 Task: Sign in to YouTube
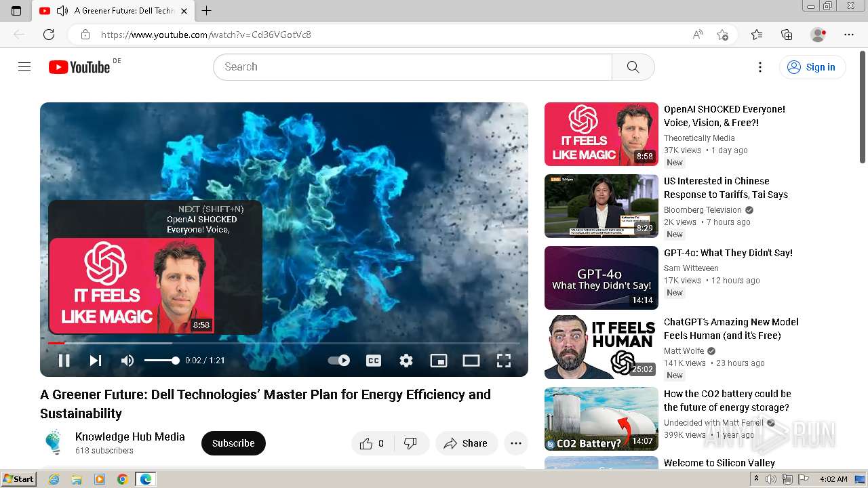click(812, 67)
